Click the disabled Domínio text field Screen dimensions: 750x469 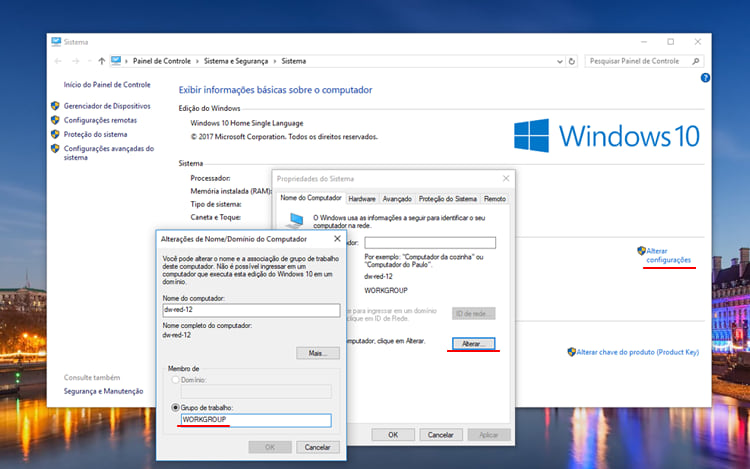[x=256, y=392]
